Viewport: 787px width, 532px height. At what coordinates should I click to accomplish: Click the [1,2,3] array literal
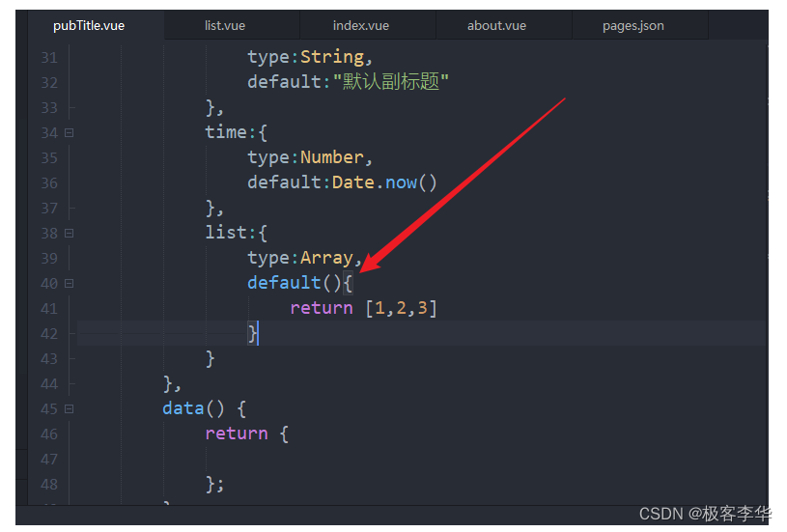(401, 308)
